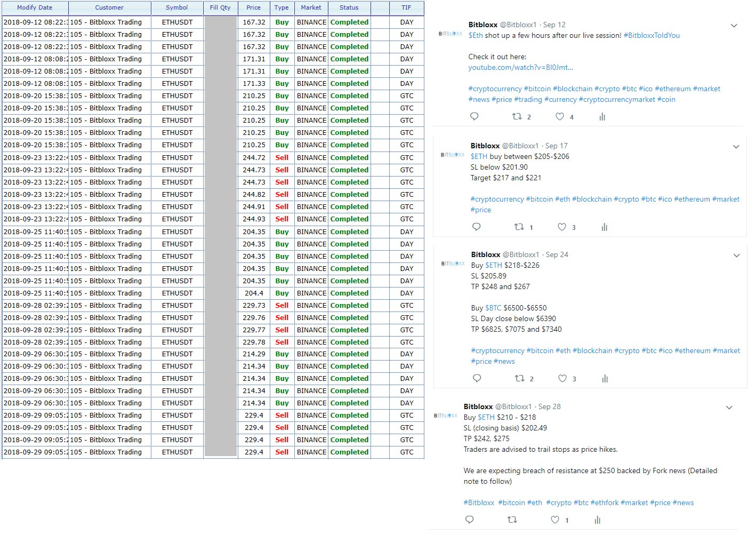View analytics of the Sep 24 tweet

[605, 378]
